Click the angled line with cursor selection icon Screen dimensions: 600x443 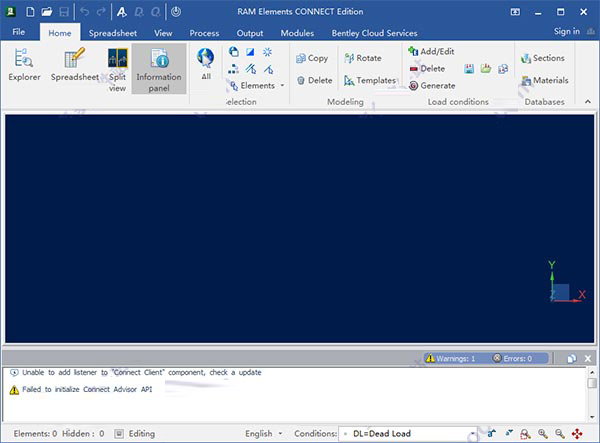click(x=268, y=69)
